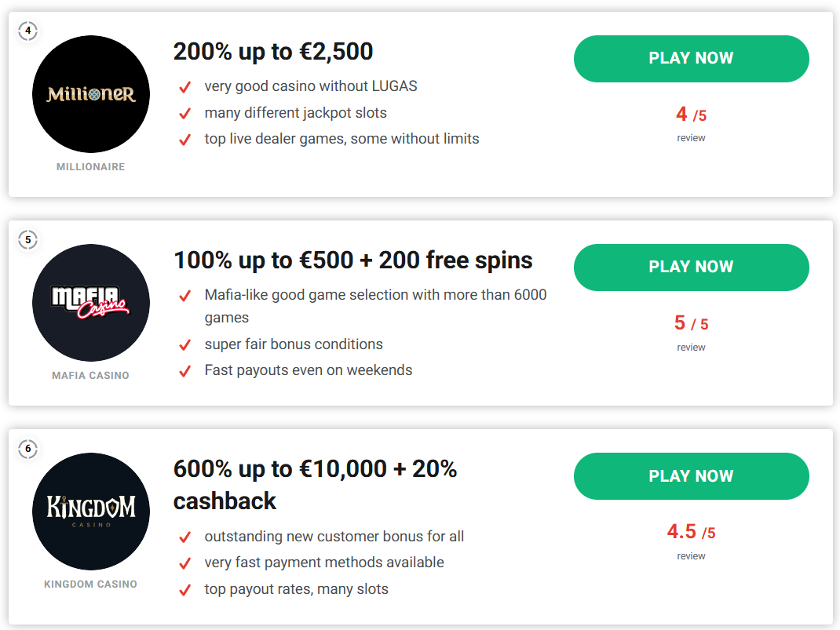Open the review link under 4/5 rating
The image size is (840, 630).
[x=691, y=138]
